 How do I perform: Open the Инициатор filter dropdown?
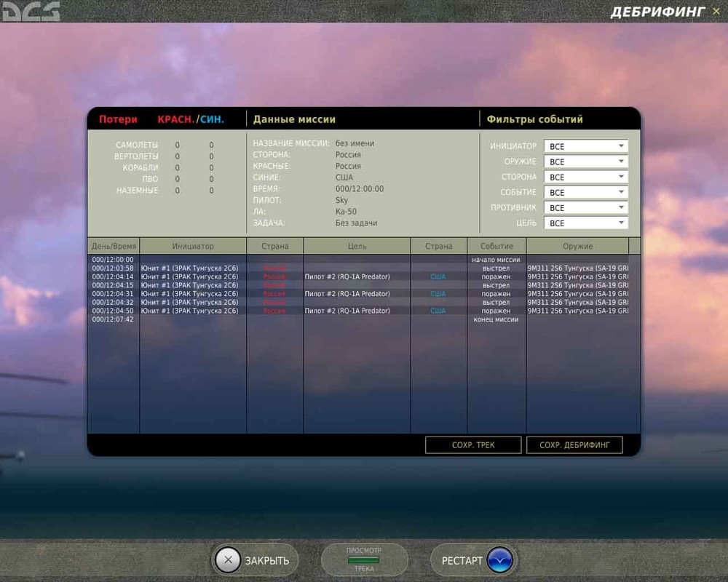click(x=586, y=146)
